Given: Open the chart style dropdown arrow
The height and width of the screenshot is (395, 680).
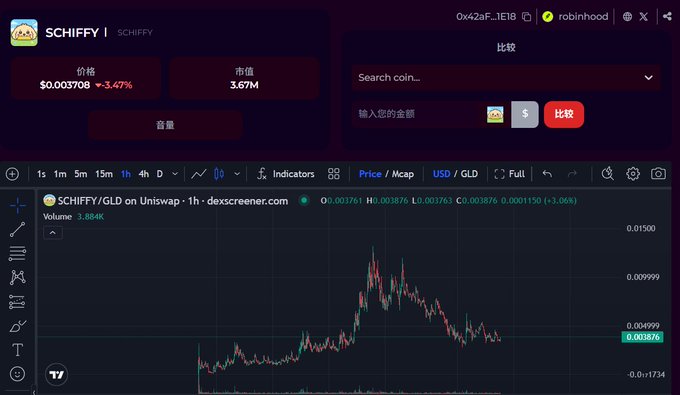Looking at the screenshot, I should (237, 174).
